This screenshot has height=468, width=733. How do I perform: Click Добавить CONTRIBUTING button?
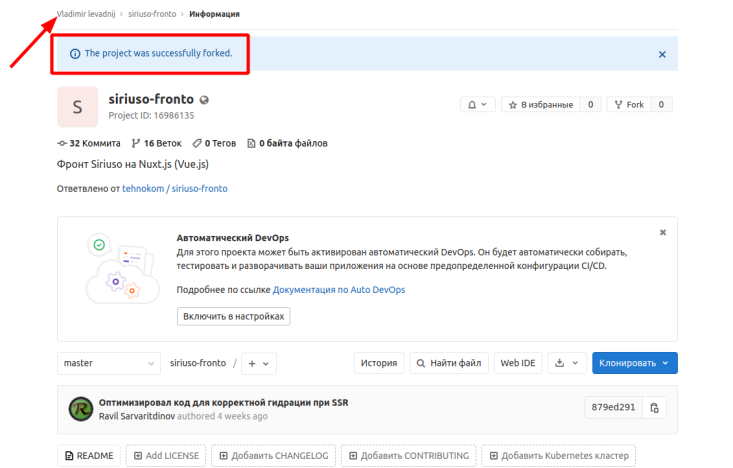(409, 456)
